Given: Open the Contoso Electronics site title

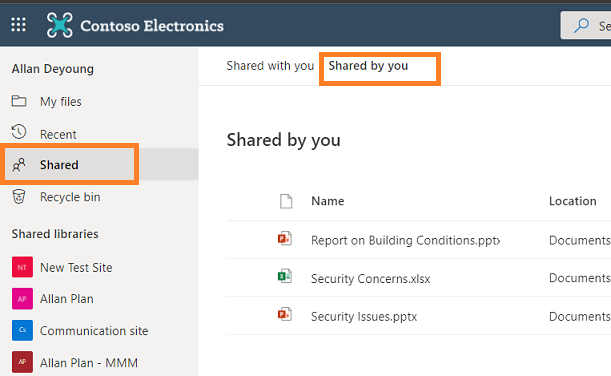Looking at the screenshot, I should point(152,26).
